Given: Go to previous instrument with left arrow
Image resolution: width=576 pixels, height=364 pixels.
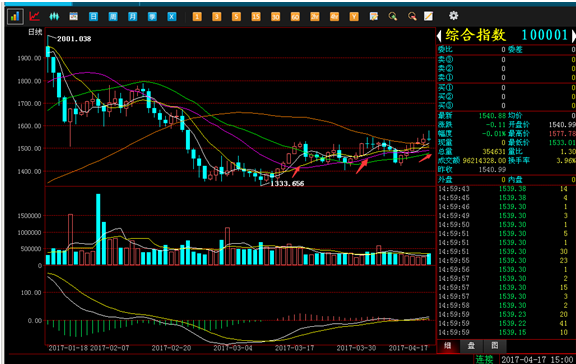Looking at the screenshot, I should click(439, 36).
